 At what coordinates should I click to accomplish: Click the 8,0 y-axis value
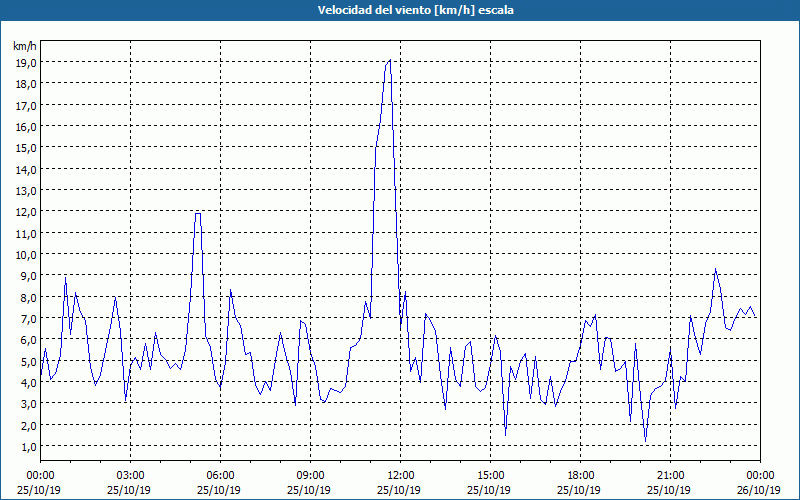coord(28,297)
